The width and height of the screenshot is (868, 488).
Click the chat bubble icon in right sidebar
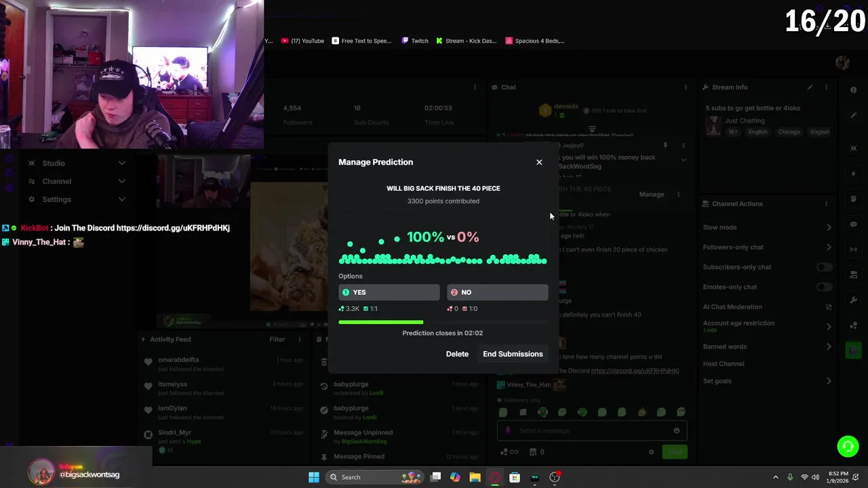coord(854,224)
